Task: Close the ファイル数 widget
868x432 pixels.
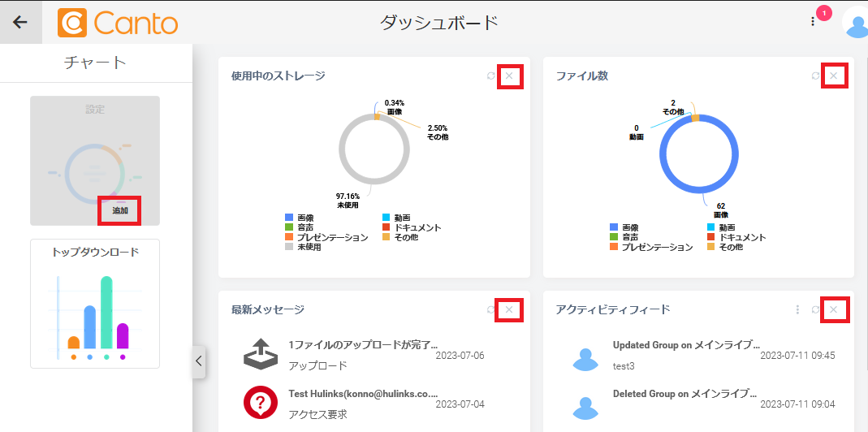Action: (834, 76)
